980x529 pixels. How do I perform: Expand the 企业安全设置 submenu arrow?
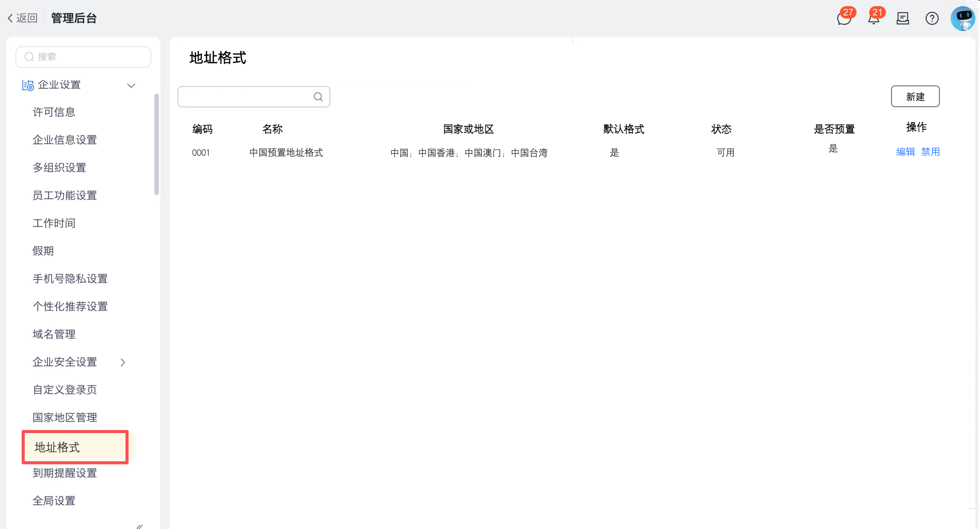tap(123, 362)
